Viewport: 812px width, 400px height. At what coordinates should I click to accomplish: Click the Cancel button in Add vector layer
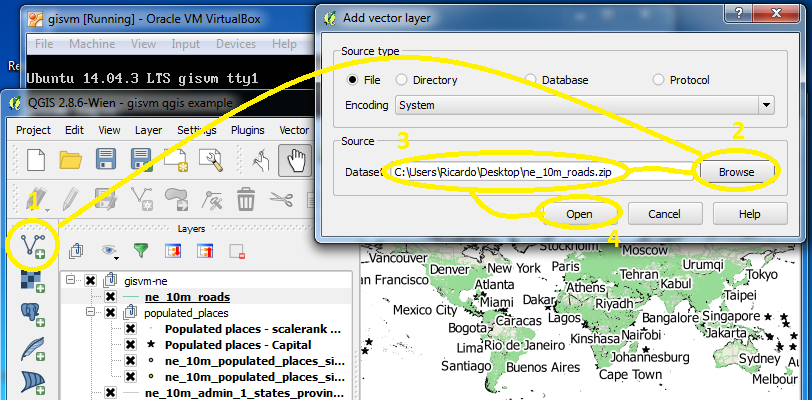tap(664, 213)
